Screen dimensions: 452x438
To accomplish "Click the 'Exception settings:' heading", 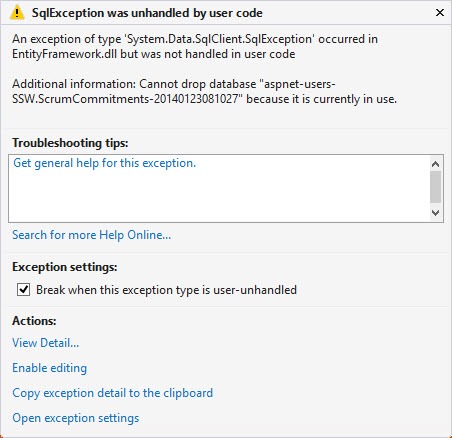I will [x=65, y=267].
